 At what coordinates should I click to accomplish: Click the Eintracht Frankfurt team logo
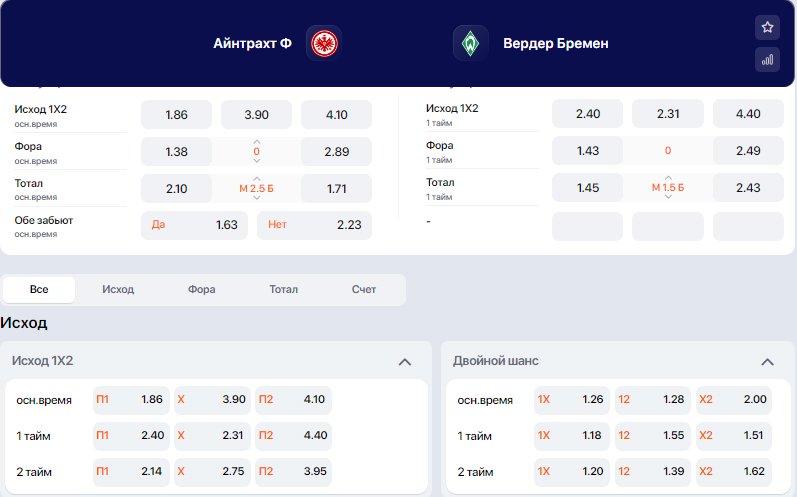tap(324, 43)
